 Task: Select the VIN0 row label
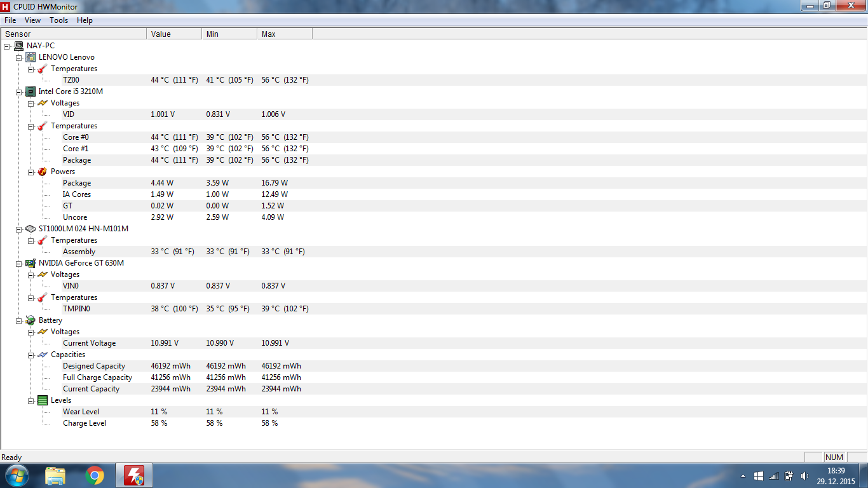click(71, 286)
